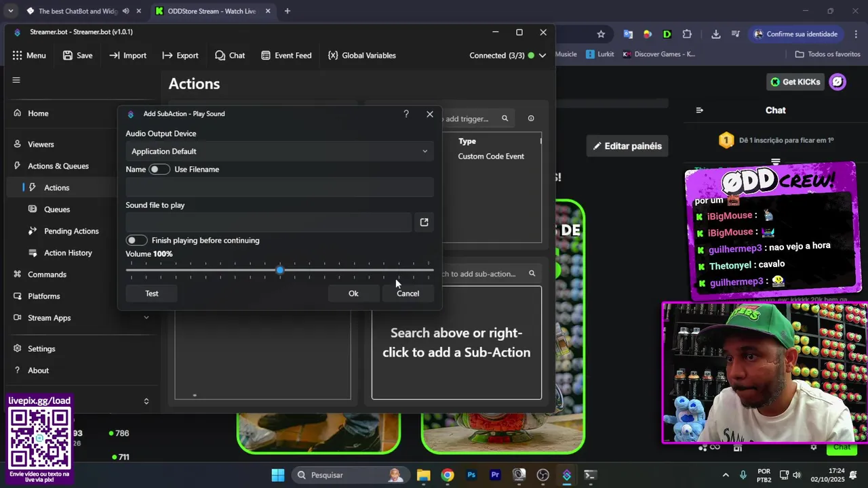Show hidden system tray icons
The height and width of the screenshot is (488, 868).
point(726,475)
